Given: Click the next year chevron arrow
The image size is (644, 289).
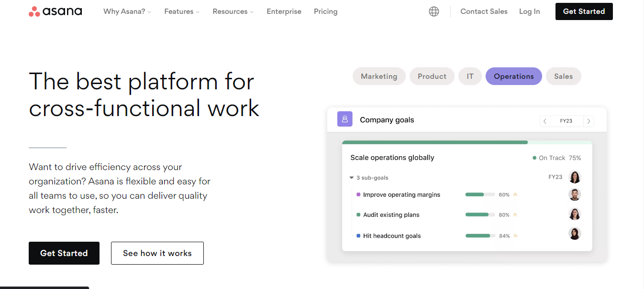Looking at the screenshot, I should pos(588,121).
